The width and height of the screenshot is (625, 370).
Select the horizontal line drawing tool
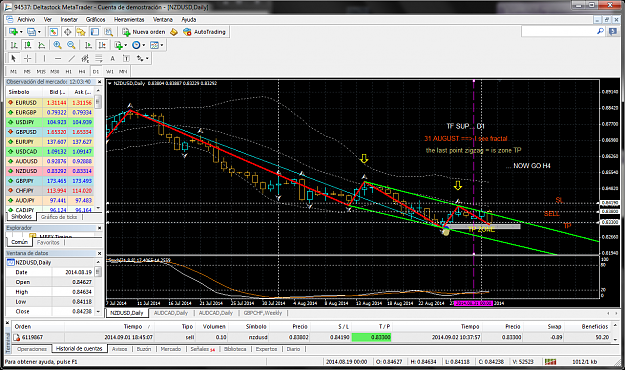(x=58, y=58)
